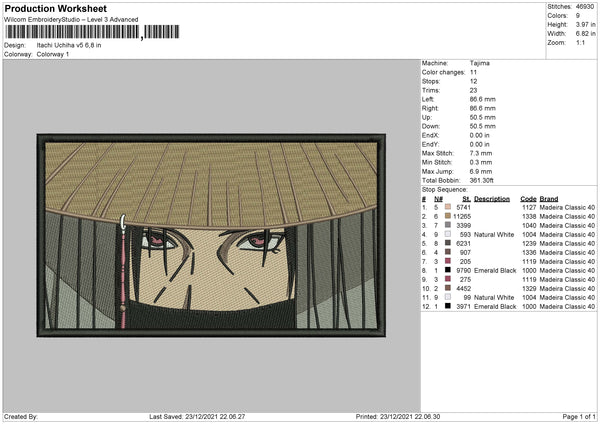Click the 'Right:' measurement label
The image size is (600, 424).
coord(430,108)
